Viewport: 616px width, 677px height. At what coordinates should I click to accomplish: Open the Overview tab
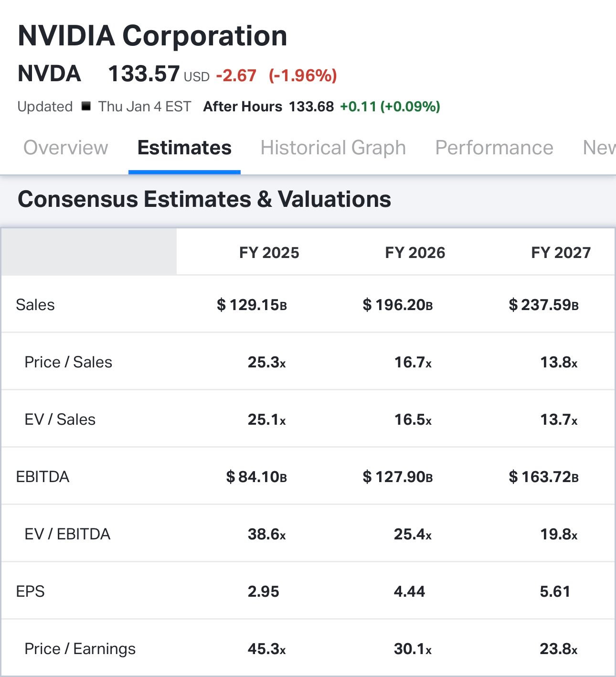coord(66,148)
